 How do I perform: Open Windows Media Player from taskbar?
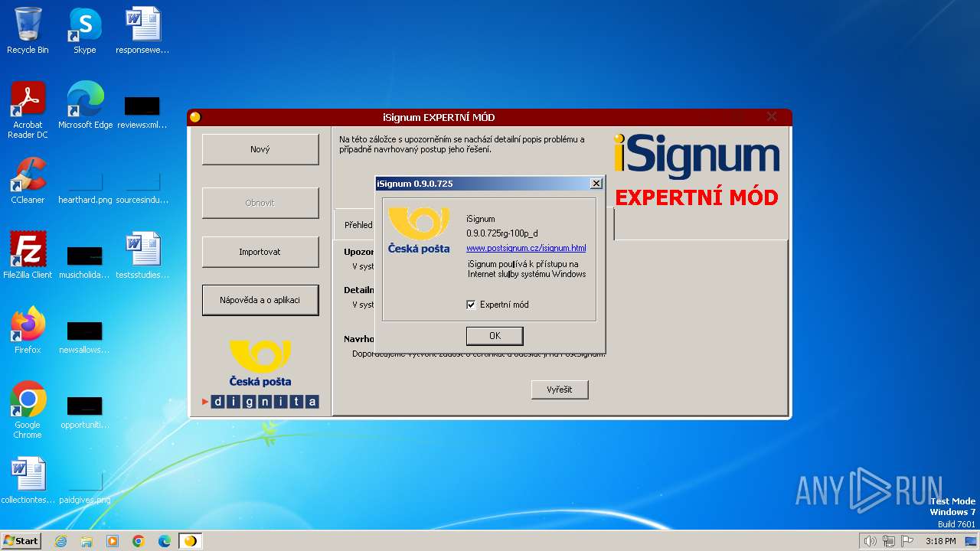point(113,541)
